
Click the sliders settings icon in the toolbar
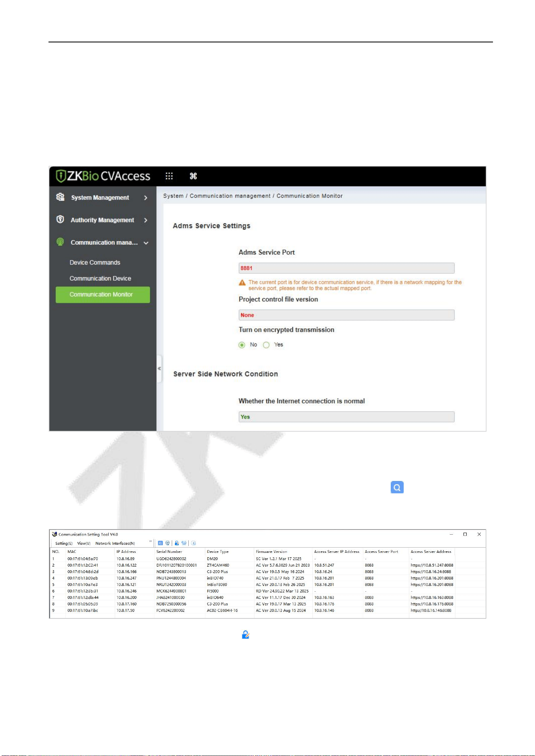pyautogui.click(x=184, y=543)
